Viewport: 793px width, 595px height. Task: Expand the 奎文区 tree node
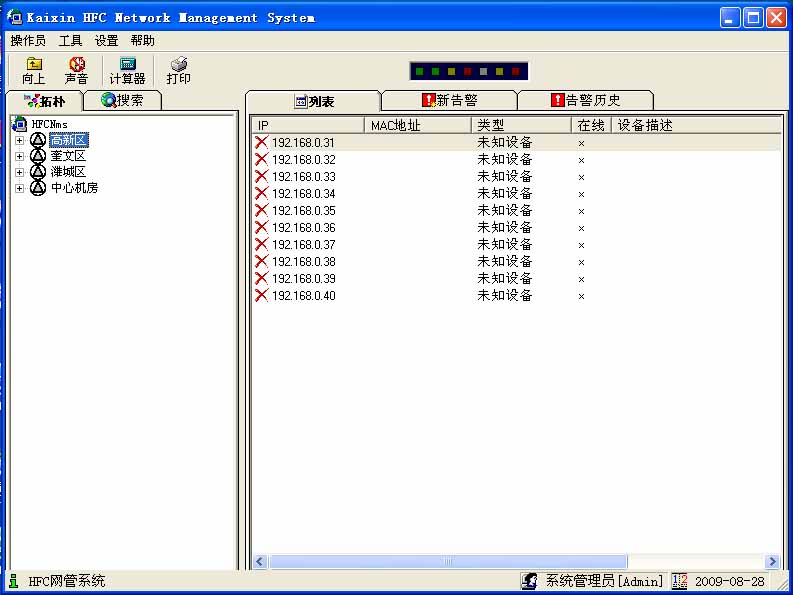click(x=19, y=156)
